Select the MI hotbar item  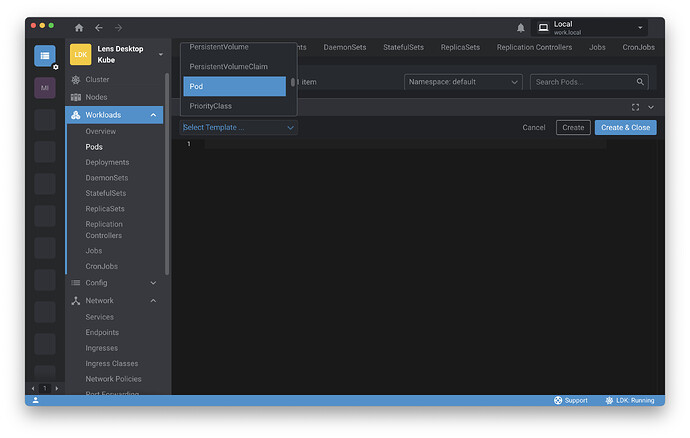tap(45, 88)
